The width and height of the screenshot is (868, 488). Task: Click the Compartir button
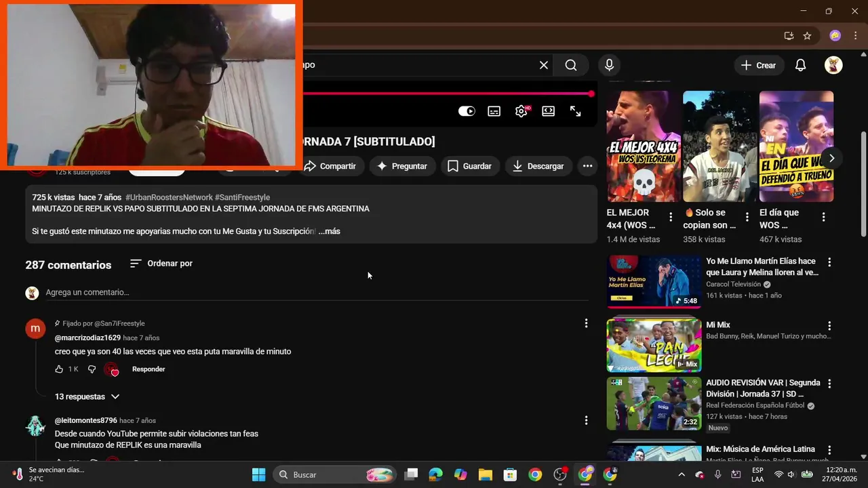(x=330, y=166)
